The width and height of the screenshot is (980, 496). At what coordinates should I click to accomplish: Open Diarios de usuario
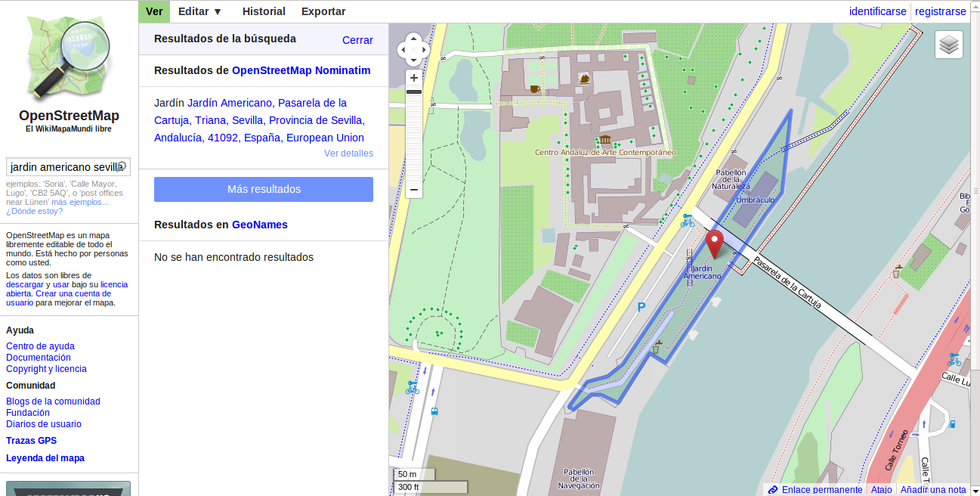tap(44, 424)
